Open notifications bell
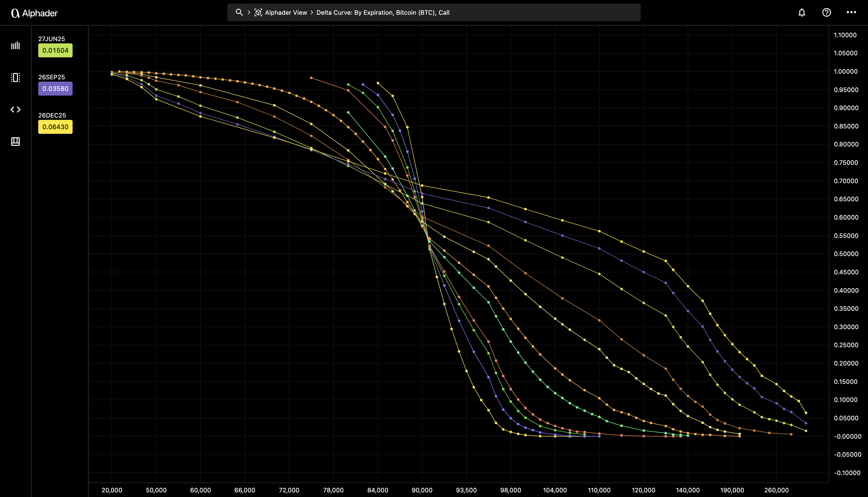The image size is (868, 497). point(802,13)
